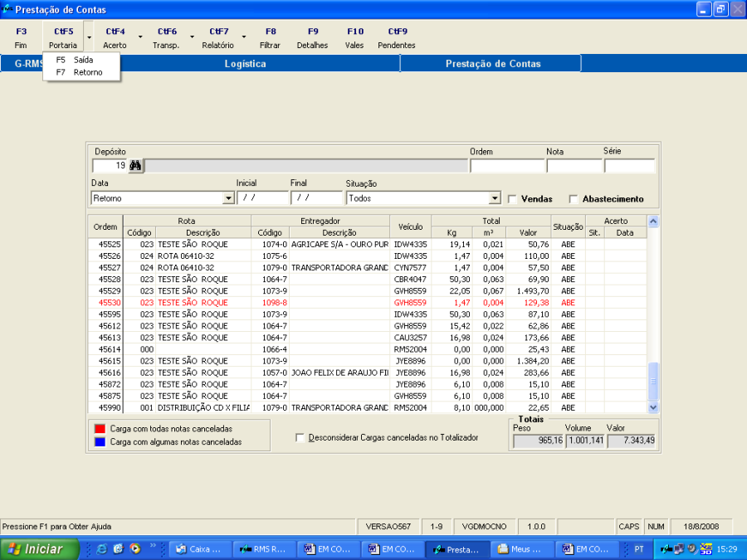Open the media player quick launch icon
Image resolution: width=747 pixels, height=560 pixels.
coord(135,549)
